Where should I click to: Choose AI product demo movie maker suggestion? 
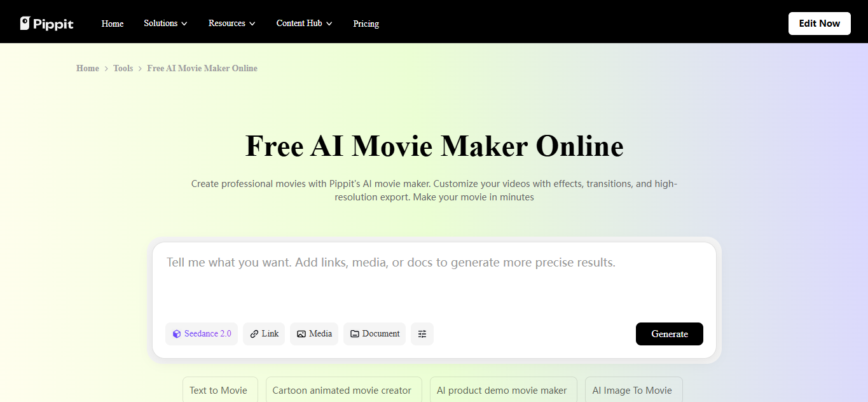coord(504,390)
